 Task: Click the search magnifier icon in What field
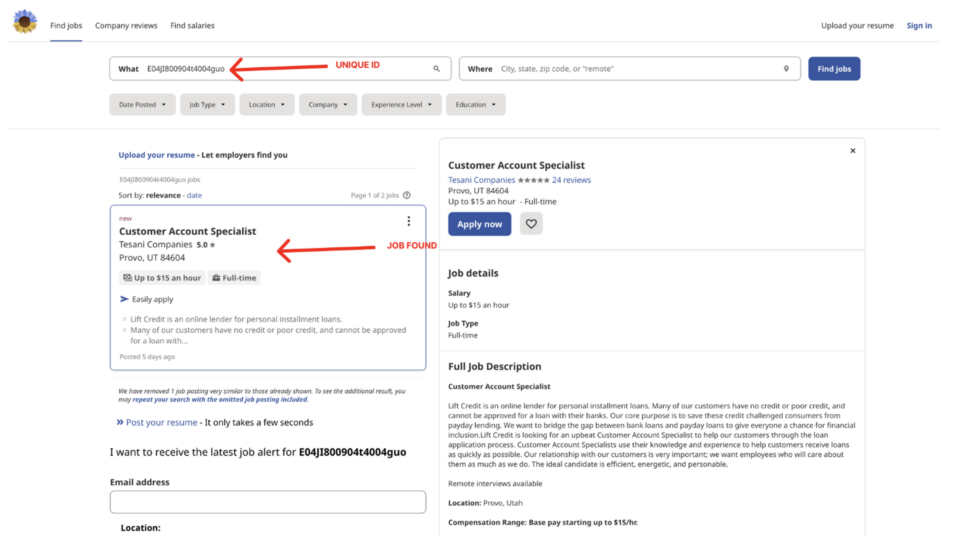[436, 69]
